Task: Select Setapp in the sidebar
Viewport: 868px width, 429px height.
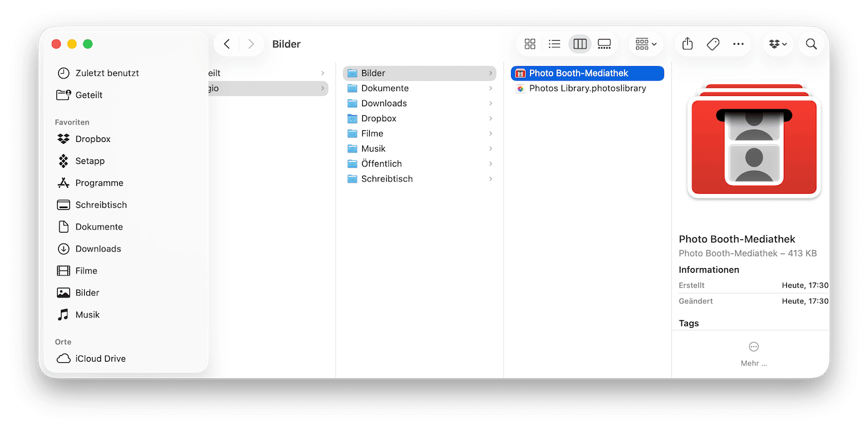Action: 92,161
